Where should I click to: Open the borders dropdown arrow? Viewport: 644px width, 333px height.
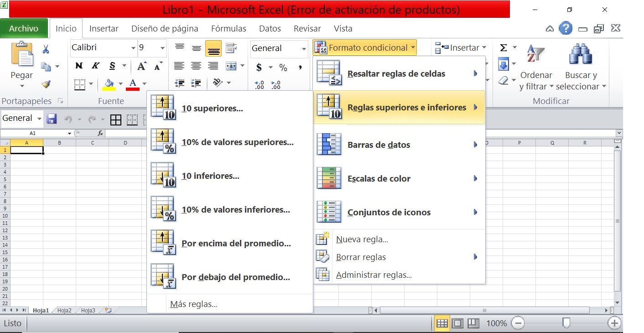pos(91,83)
